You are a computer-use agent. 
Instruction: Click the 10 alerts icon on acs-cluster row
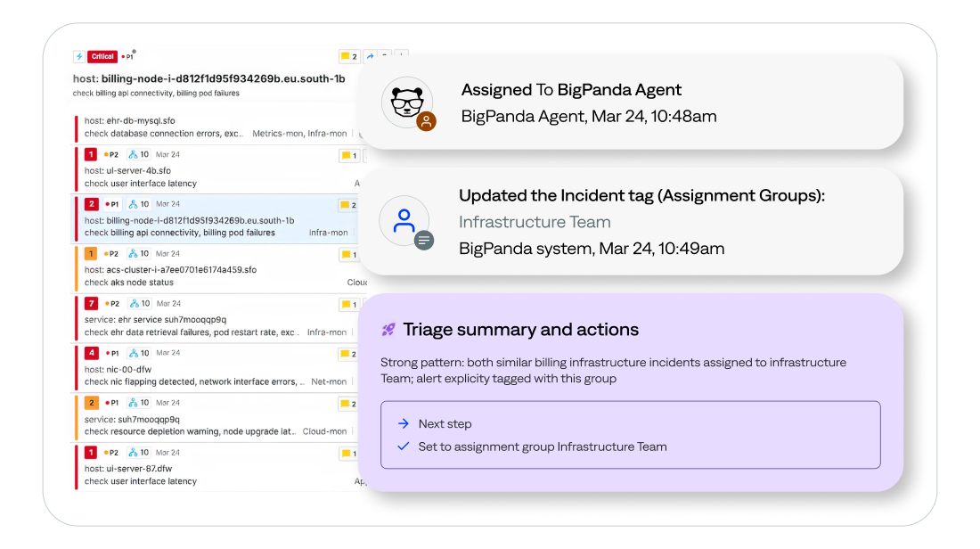click(139, 253)
